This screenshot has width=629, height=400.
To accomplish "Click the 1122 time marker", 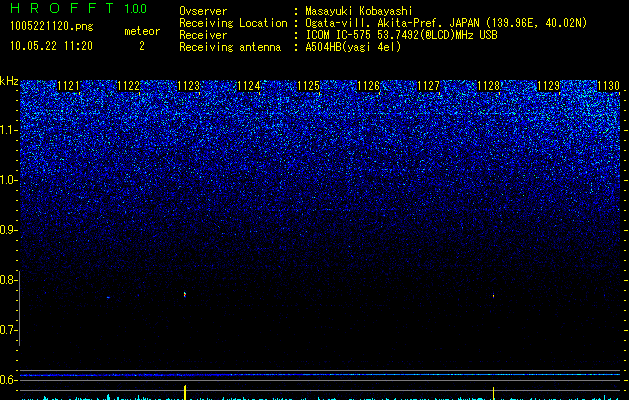I will tap(129, 86).
